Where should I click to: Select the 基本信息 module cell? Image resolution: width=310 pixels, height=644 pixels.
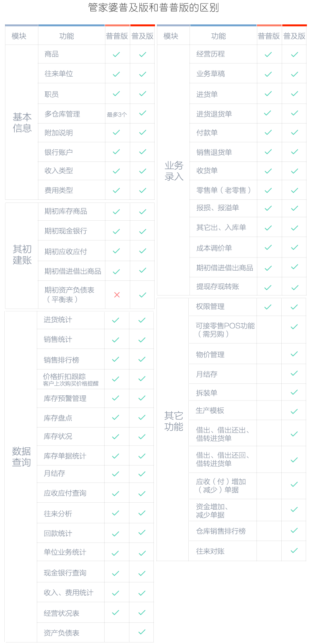pyautogui.click(x=22, y=122)
